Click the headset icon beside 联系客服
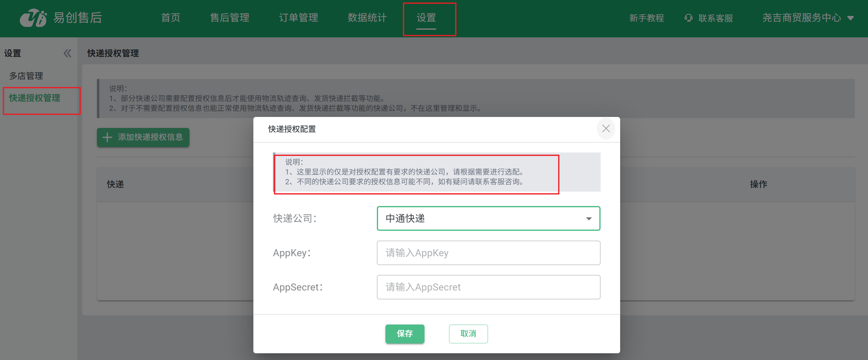Screen dimensions: 868x360 pos(688,18)
